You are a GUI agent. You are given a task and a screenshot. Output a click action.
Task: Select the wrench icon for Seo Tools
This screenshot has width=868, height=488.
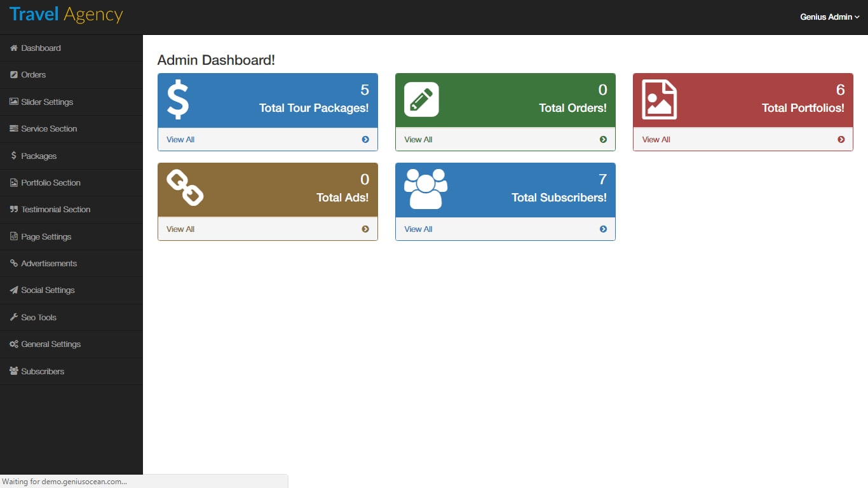pos(13,317)
